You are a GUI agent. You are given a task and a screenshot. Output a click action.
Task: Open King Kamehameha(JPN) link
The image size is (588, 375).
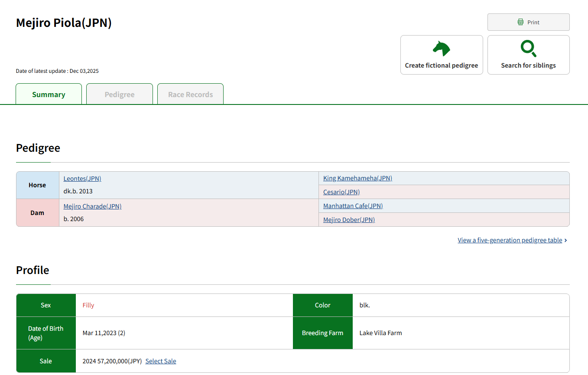[357, 178]
